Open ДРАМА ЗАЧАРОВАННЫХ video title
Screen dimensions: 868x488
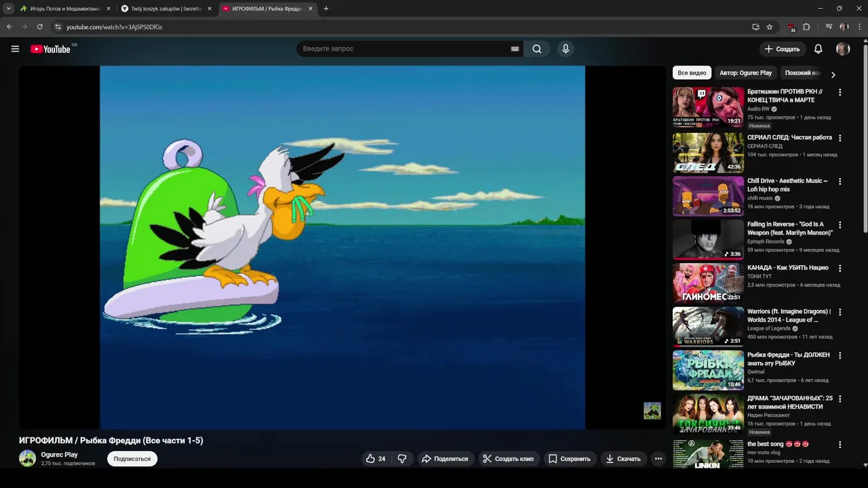pos(789,403)
